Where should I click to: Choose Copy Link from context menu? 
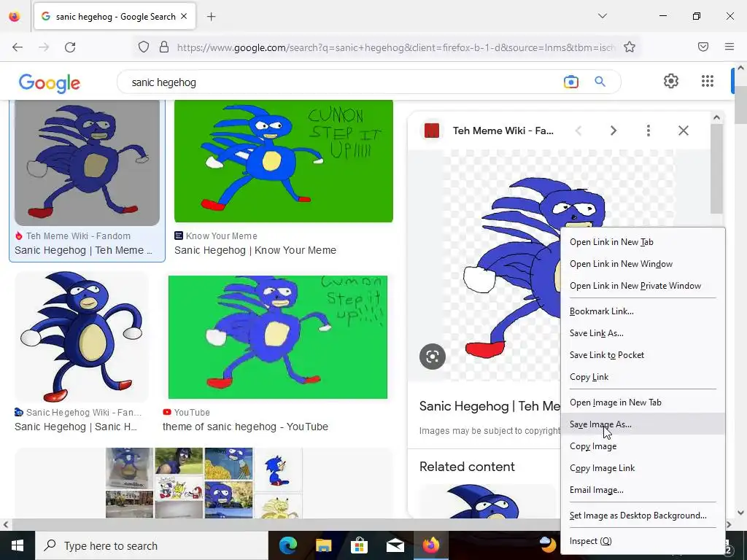(643, 377)
